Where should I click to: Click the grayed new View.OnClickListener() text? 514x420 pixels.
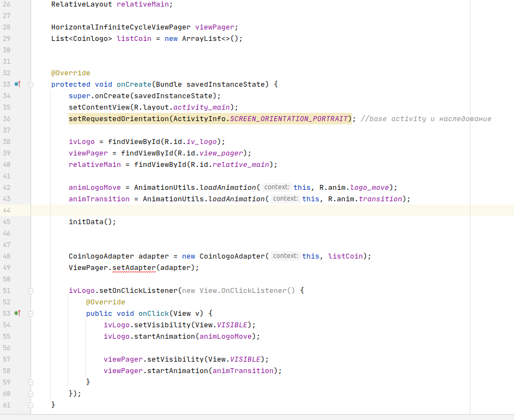point(238,290)
